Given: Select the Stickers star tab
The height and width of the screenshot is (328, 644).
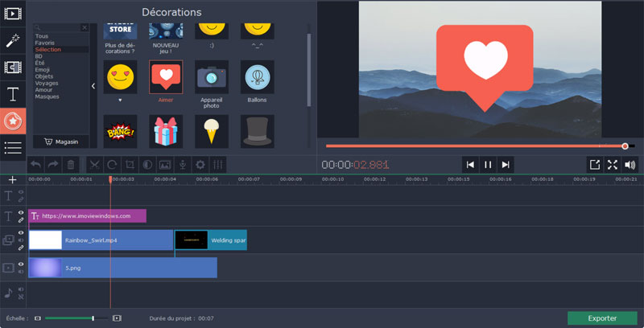Looking at the screenshot, I should coord(13,121).
